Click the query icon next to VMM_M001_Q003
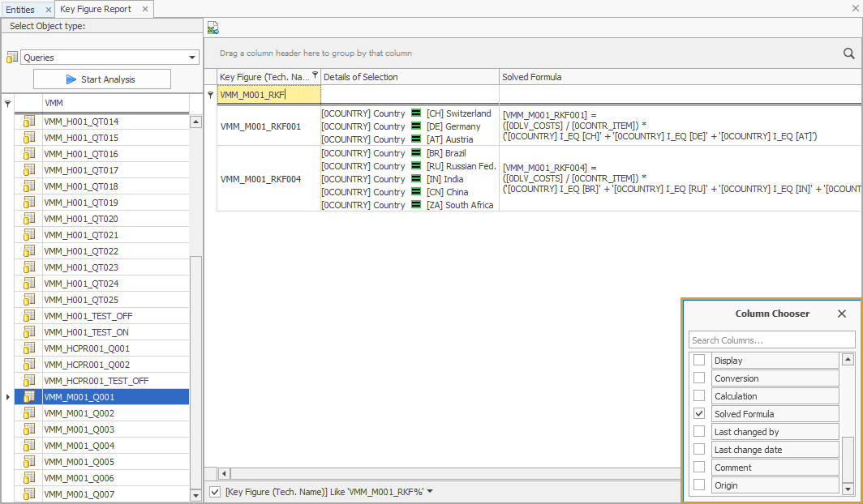The height and width of the screenshot is (504, 863). point(29,429)
